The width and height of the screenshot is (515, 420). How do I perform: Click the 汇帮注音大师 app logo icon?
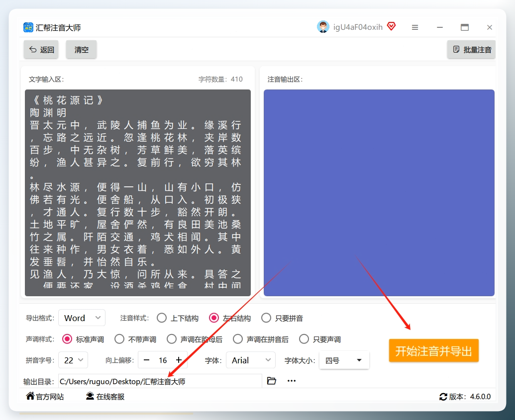tap(28, 27)
